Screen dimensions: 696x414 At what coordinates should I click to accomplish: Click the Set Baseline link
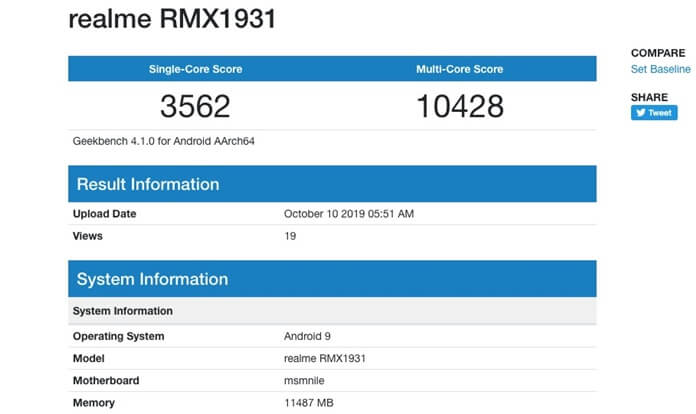[x=660, y=69]
